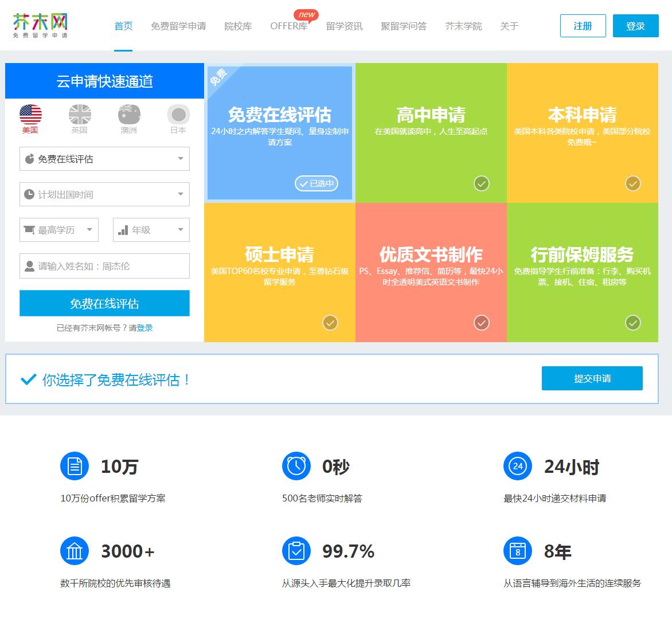Click the 24 icon beside 24小时
Image resolution: width=672 pixels, height=619 pixels.
coord(518,466)
